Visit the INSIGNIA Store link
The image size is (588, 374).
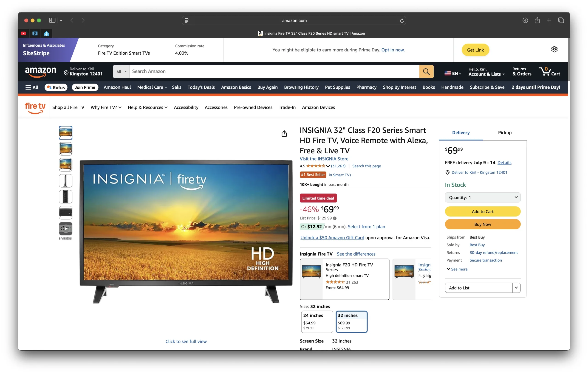[x=324, y=159]
